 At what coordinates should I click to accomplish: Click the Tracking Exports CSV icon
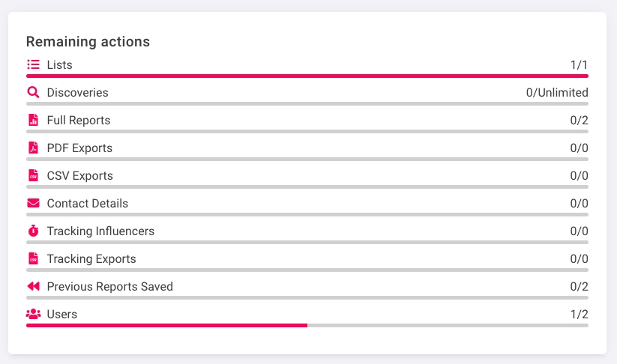point(33,259)
